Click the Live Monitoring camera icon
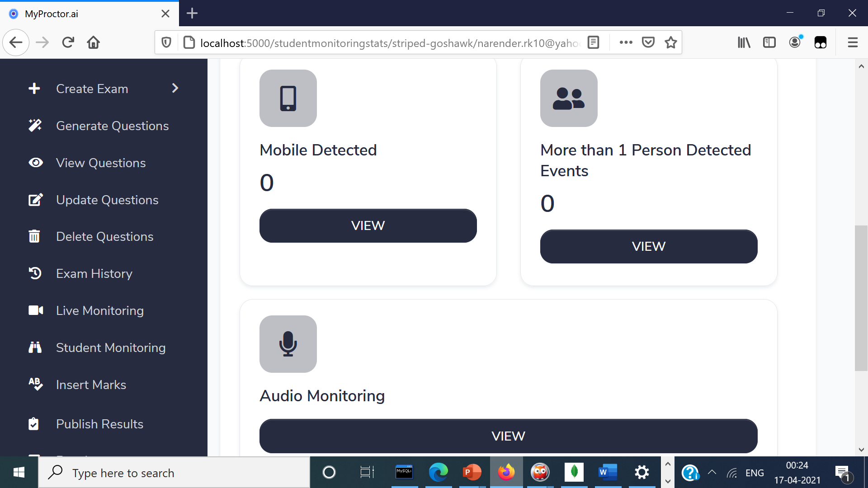This screenshot has height=488, width=868. (36, 310)
